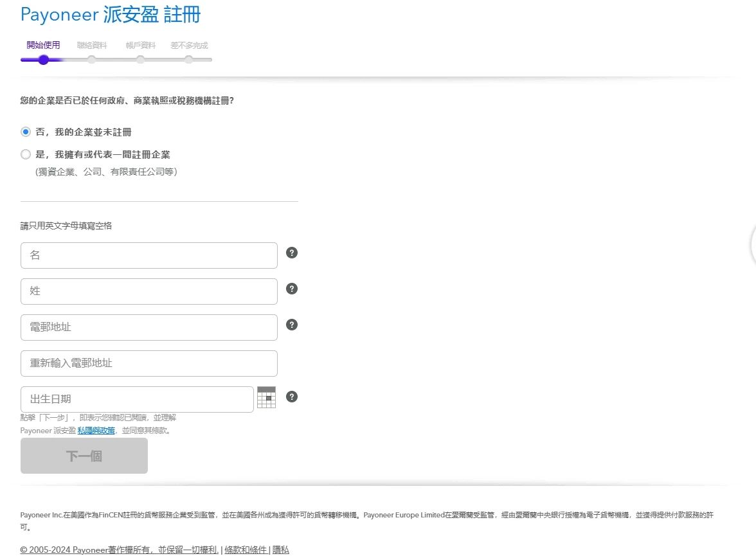Screen dimensions: 756x556
Task: Select the 是, 我擁有或代表一間註冊企業 option
Action: click(x=25, y=154)
